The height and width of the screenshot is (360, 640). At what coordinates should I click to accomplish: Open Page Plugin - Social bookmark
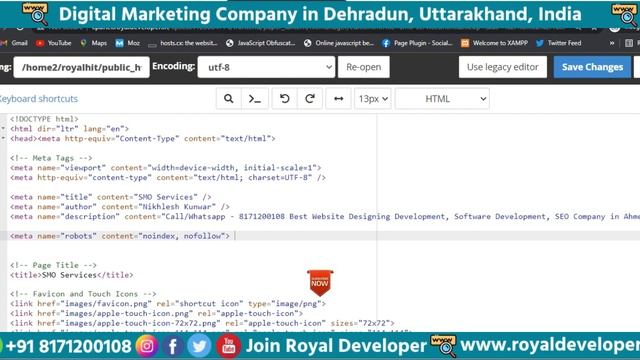point(417,43)
